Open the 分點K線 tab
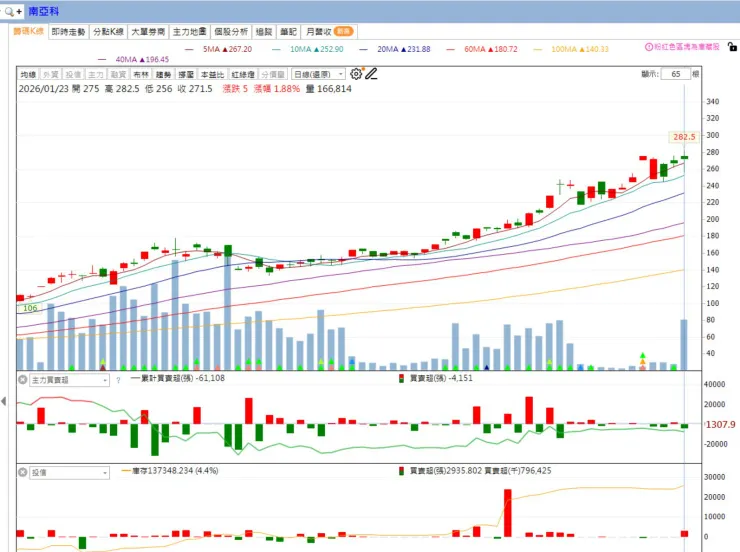Screen dimensions: 740x552 (108, 32)
